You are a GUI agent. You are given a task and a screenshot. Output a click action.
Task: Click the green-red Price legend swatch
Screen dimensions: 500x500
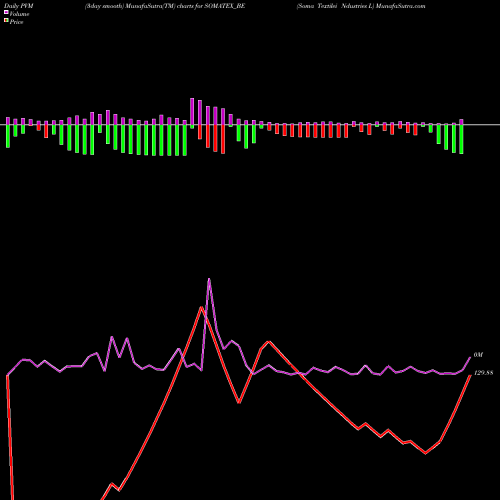(6, 21)
